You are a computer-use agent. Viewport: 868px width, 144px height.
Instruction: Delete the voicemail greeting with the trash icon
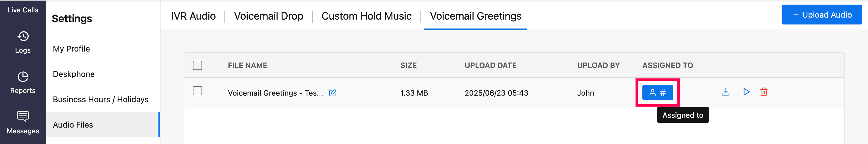point(764,92)
